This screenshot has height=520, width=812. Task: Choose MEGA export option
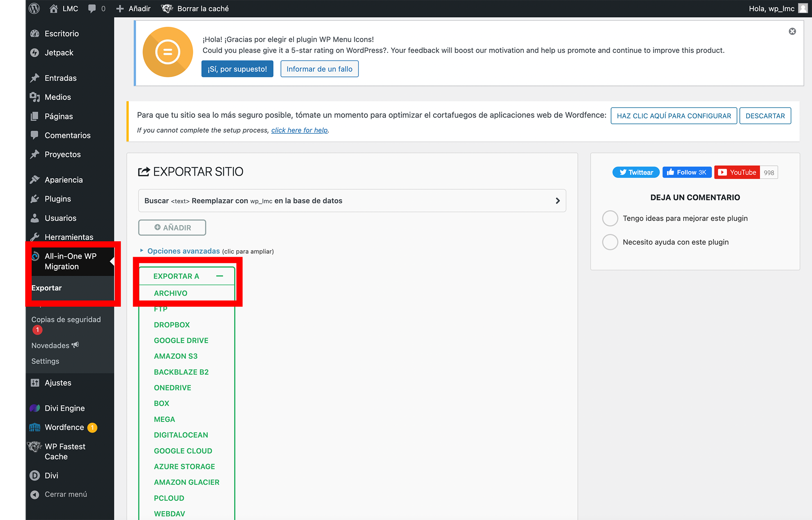[164, 419]
